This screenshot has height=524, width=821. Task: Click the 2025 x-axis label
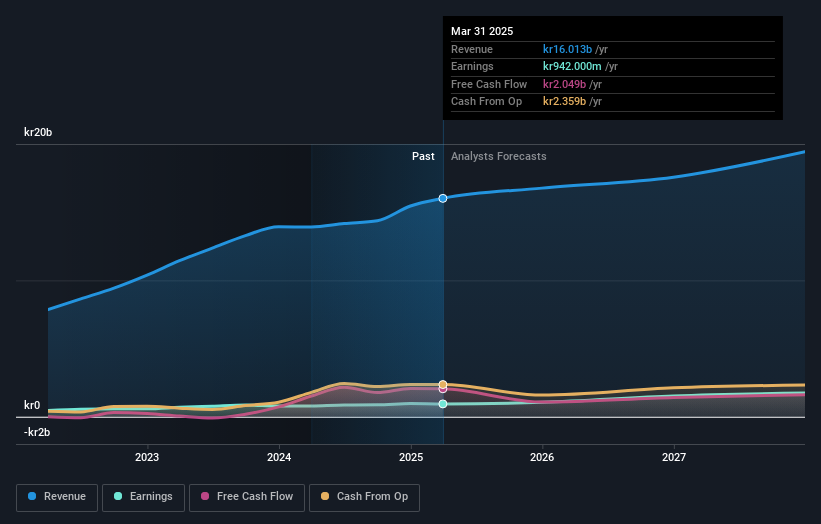tap(411, 457)
